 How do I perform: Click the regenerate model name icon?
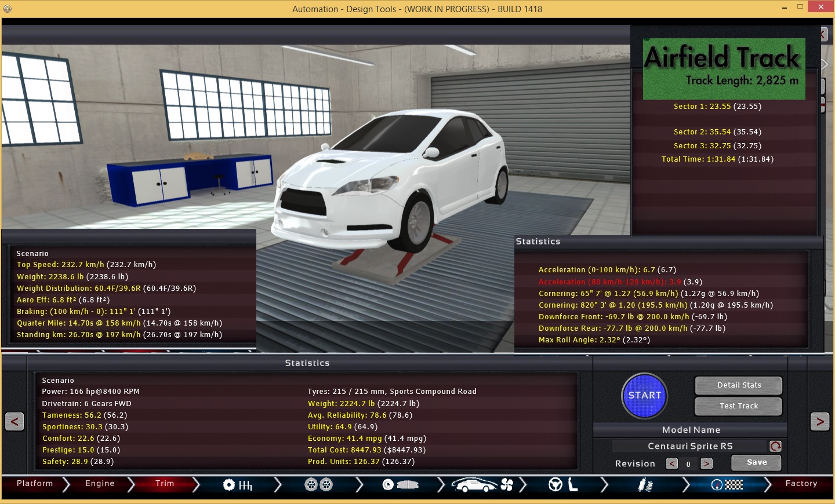tap(775, 446)
